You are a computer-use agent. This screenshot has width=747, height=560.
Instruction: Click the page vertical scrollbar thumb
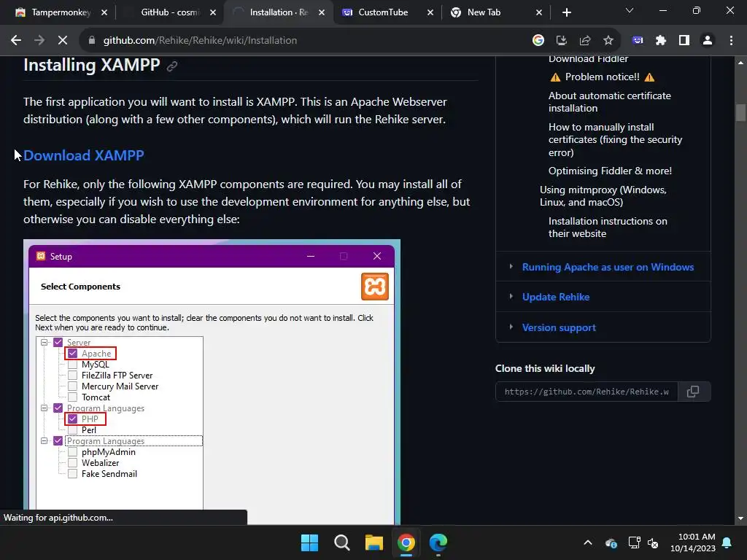pos(740,113)
